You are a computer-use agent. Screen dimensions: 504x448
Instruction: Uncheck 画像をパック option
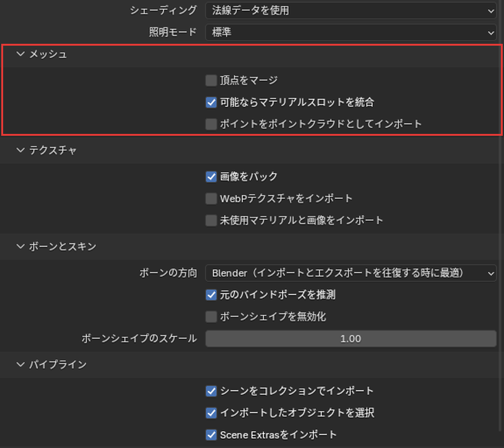pyautogui.click(x=211, y=176)
